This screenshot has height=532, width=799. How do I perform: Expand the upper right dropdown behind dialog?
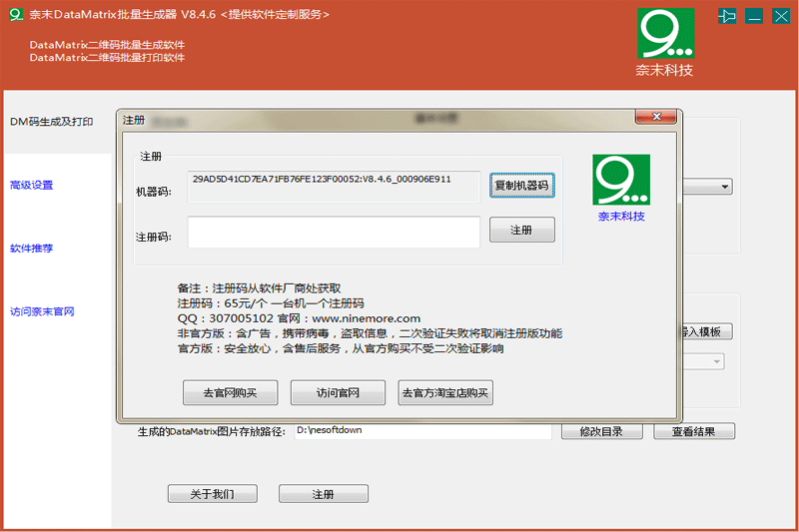(724, 187)
